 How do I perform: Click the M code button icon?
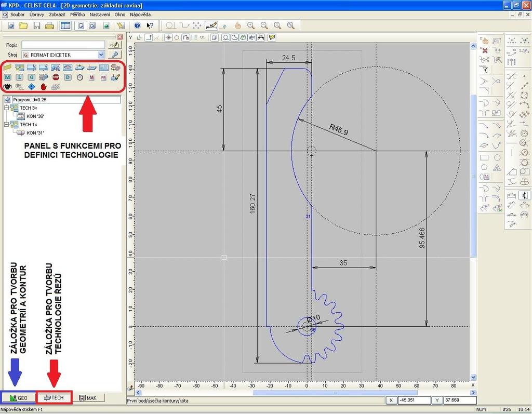pos(7,77)
